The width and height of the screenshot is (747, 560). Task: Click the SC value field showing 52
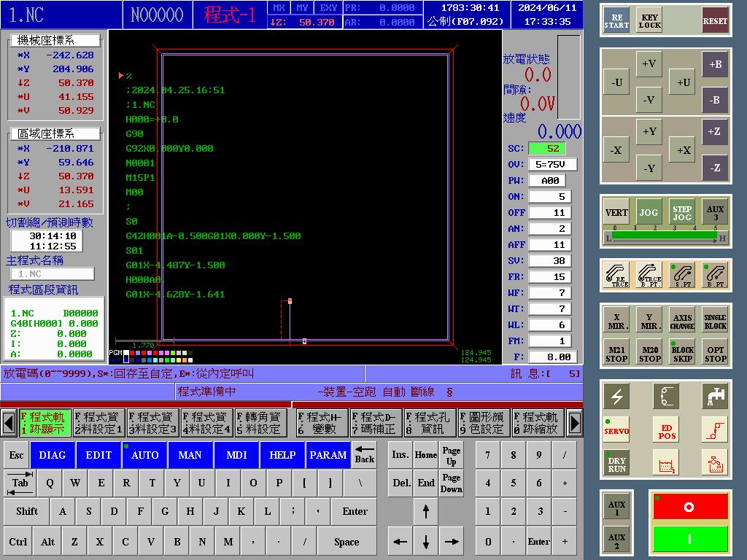pyautogui.click(x=547, y=149)
